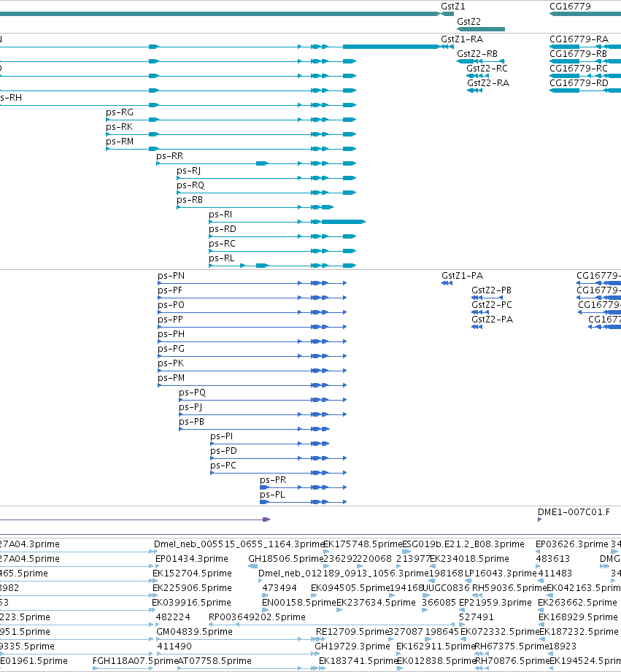Open protein label GstZ2-PA
Viewport: 621px width, 672px height.
492,320
